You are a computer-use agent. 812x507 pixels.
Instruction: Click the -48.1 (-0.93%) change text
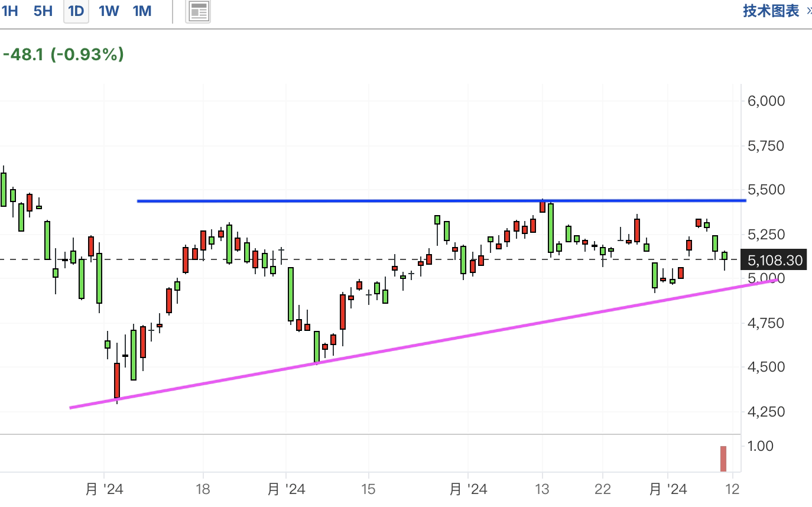[63, 54]
